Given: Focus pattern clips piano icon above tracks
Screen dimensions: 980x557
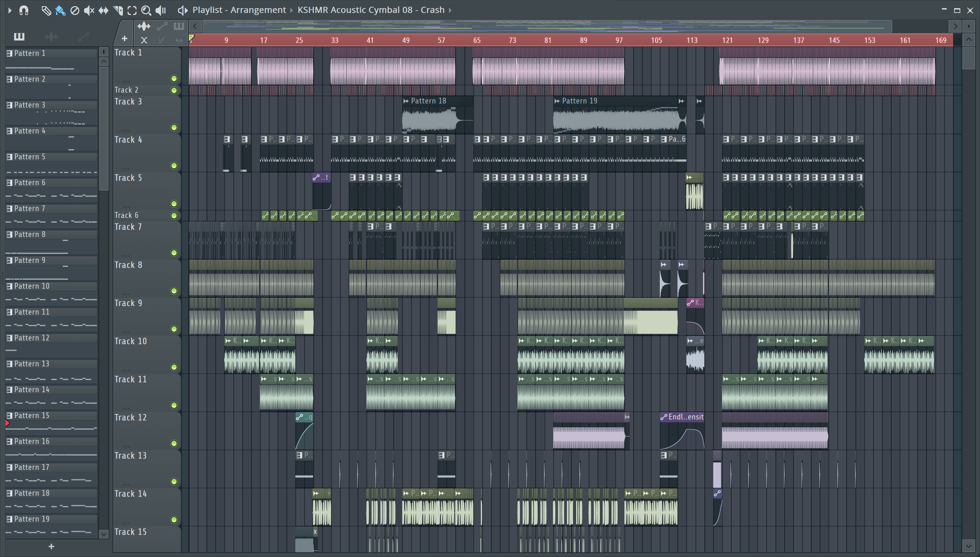Looking at the screenshot, I should tap(179, 26).
